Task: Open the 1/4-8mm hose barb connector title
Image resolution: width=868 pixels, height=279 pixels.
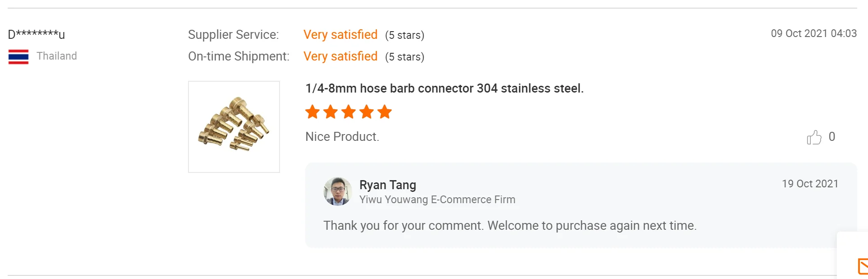Action: point(445,88)
